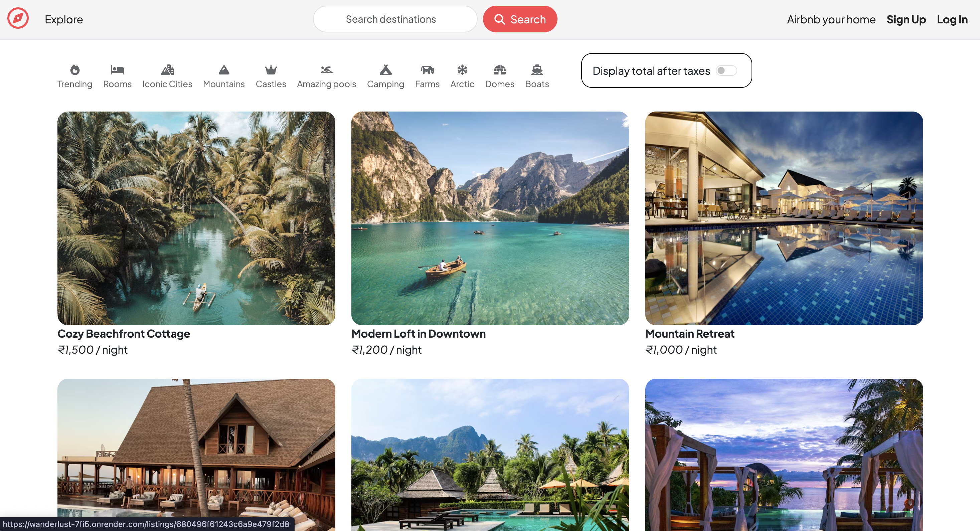Open the wooden chalet listing photo
This screenshot has width=980, height=531.
click(196, 455)
